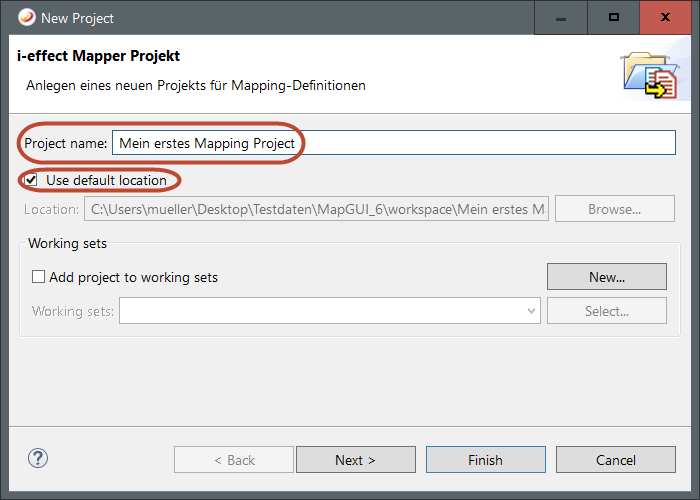Click Finish to create the project
Image resolution: width=700 pixels, height=500 pixels.
pos(485,460)
